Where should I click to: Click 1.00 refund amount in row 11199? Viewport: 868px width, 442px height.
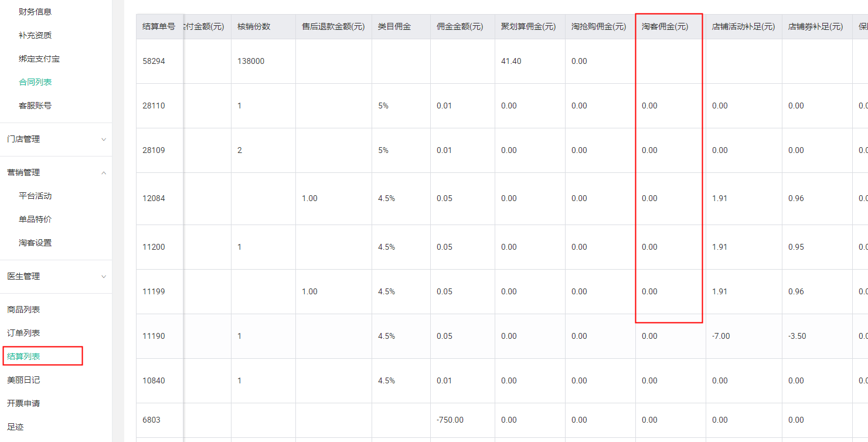click(309, 291)
